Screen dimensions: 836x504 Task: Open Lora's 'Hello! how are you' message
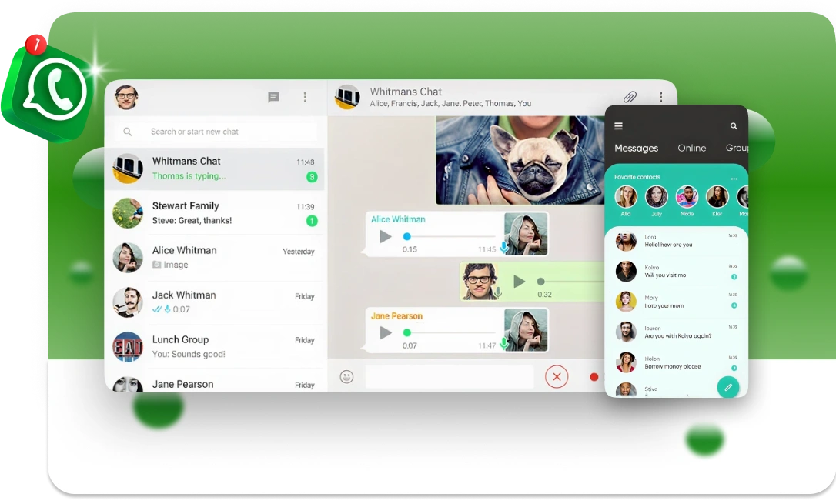tap(676, 242)
